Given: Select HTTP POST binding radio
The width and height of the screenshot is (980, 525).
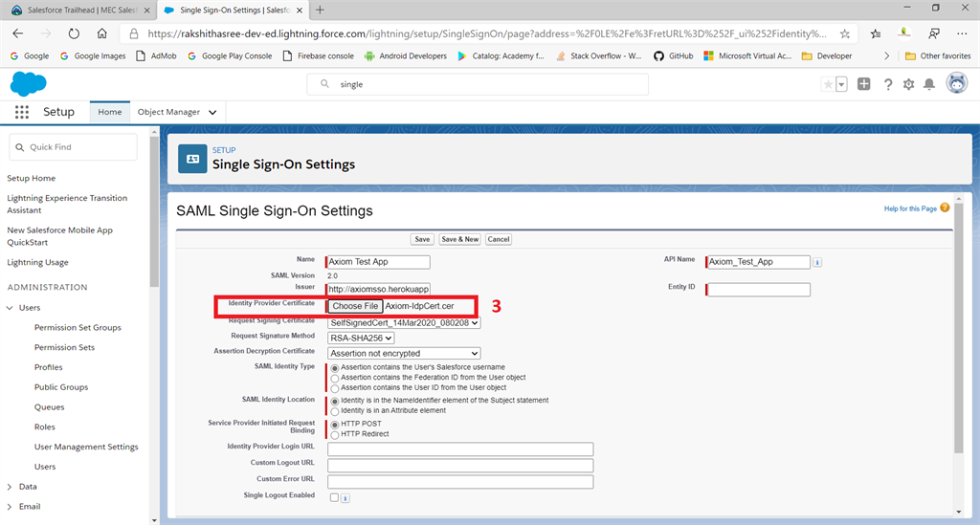Looking at the screenshot, I should [335, 425].
